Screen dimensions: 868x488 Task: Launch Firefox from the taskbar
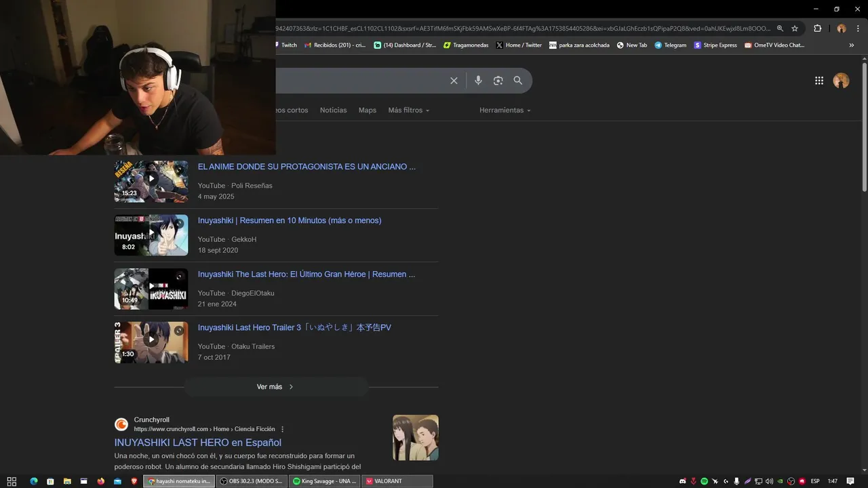[100, 481]
